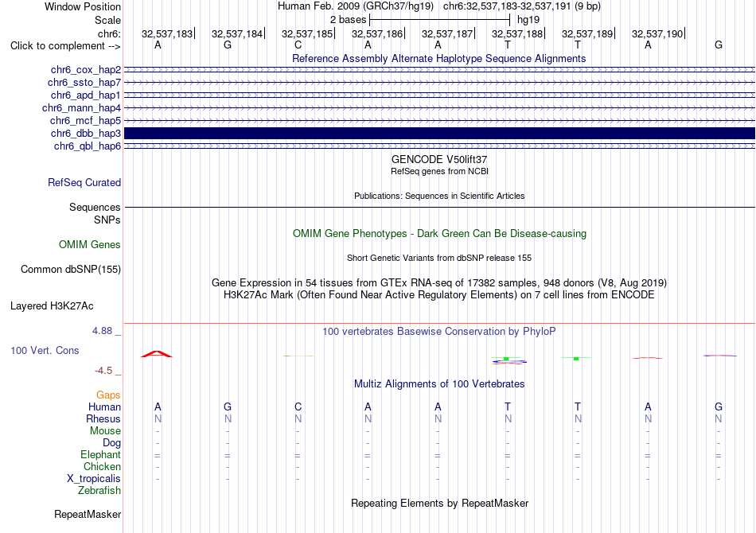Open the RepeatMasker track label
Image resolution: width=756 pixels, height=533 pixels.
tap(88, 515)
